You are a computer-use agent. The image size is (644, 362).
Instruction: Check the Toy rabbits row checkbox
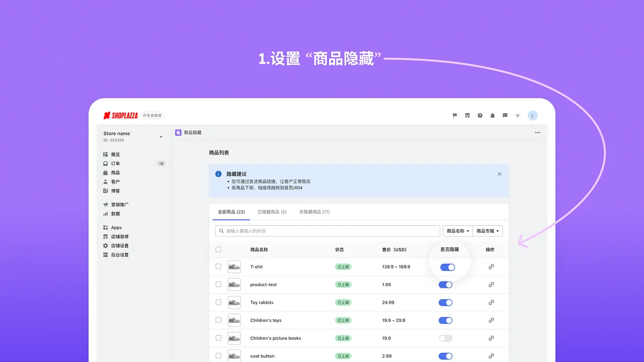tap(218, 302)
